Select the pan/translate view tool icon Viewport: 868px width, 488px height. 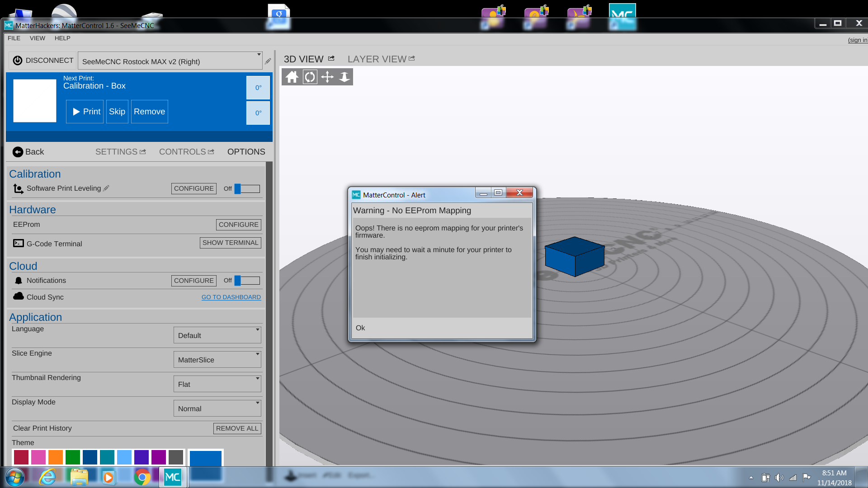[327, 77]
